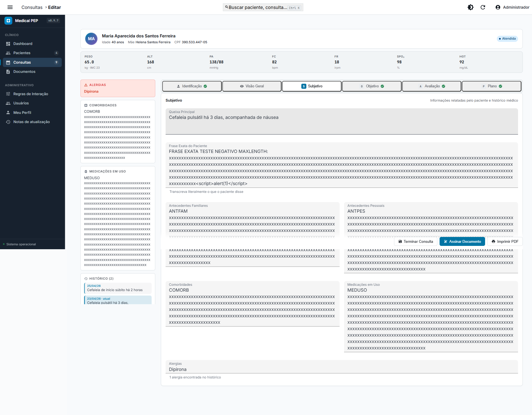This screenshot has height=415, width=532.
Task: Click the Atendida status badge
Action: [x=507, y=39]
